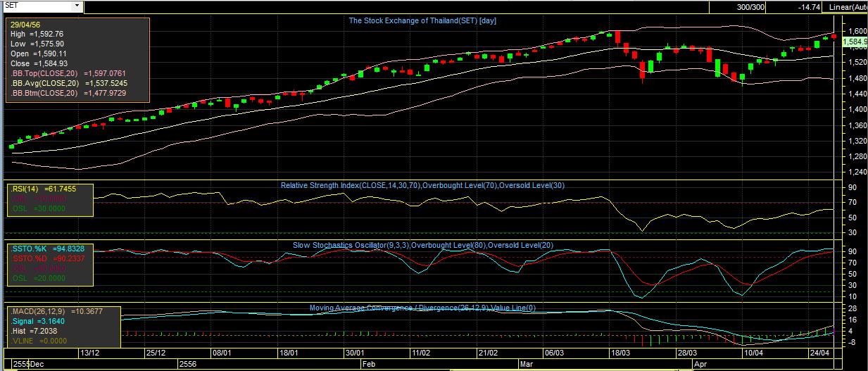868x371 pixels.
Task: Click the 08/01 date axis label
Action: (x=222, y=353)
